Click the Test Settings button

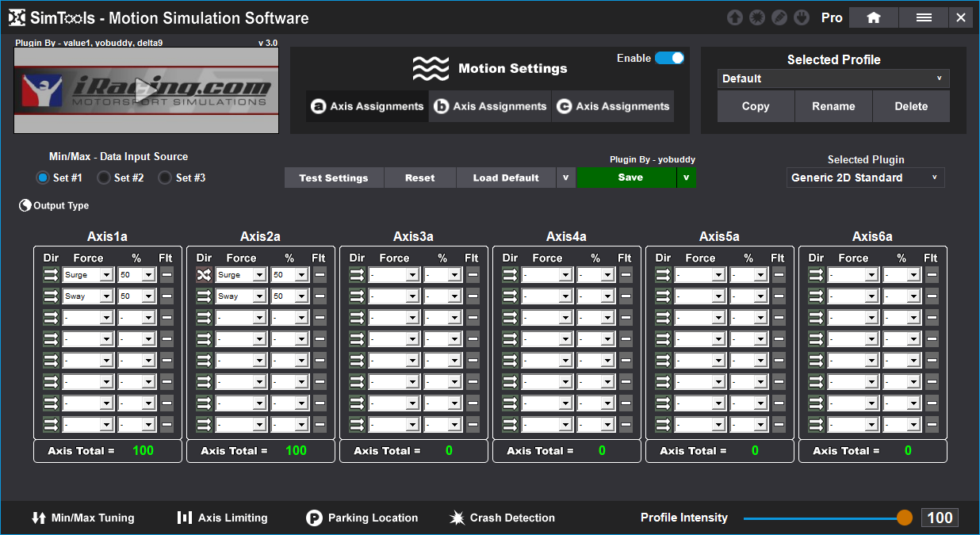(333, 178)
